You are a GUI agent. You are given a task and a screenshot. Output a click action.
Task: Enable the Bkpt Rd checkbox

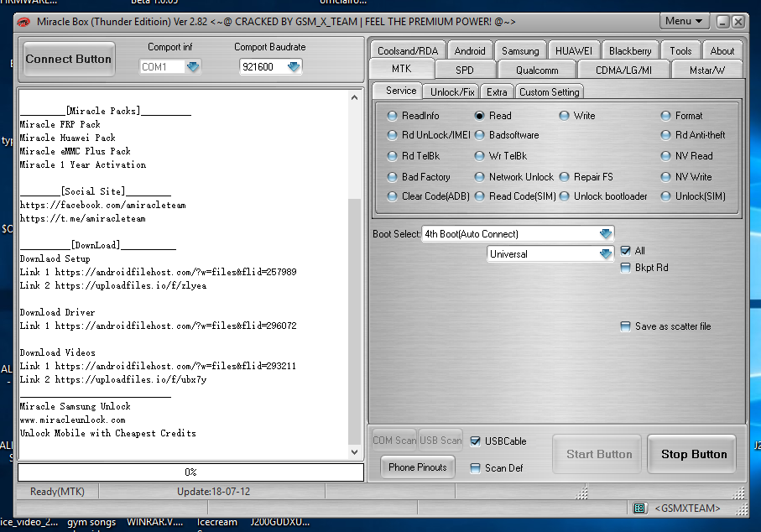pos(625,268)
